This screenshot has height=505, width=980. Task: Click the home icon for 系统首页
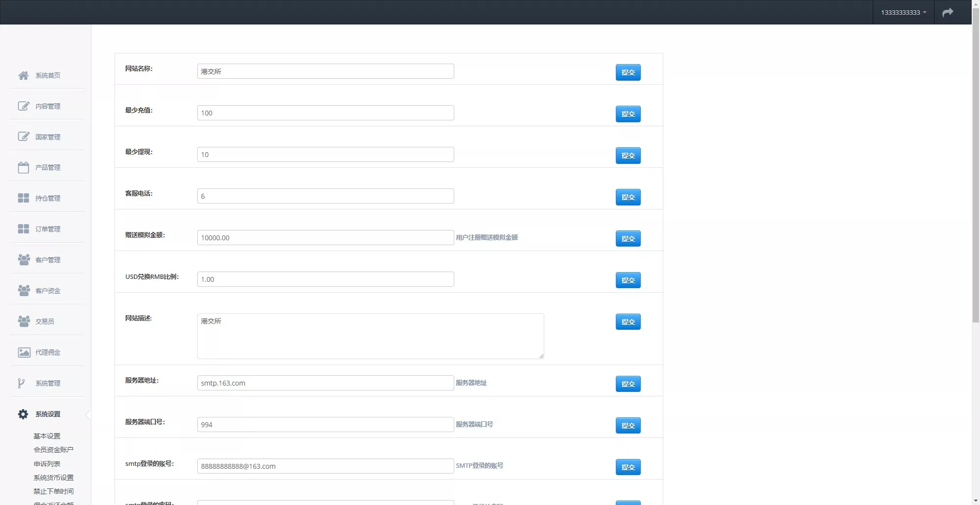(23, 75)
